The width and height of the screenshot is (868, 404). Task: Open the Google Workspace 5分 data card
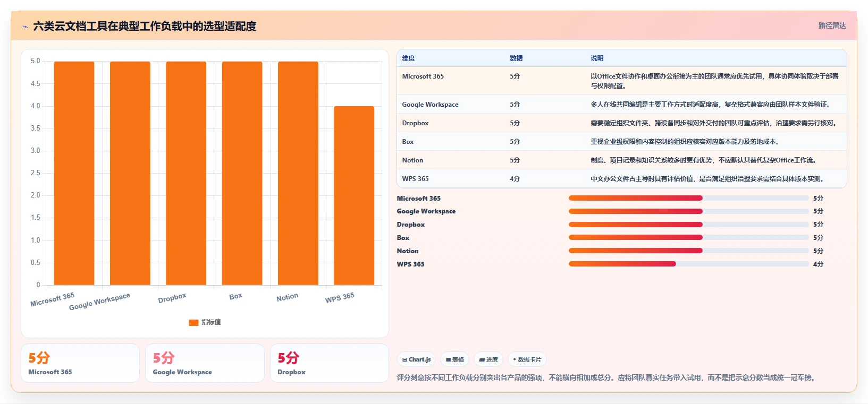[x=205, y=363]
